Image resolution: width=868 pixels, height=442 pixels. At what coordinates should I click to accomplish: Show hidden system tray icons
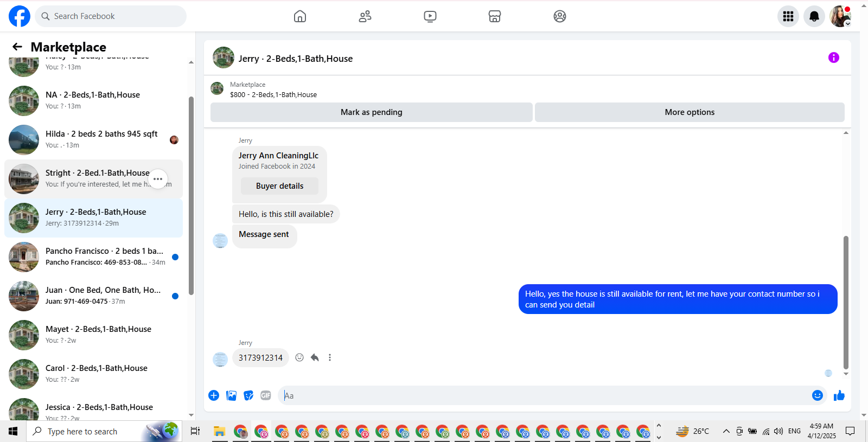726,431
